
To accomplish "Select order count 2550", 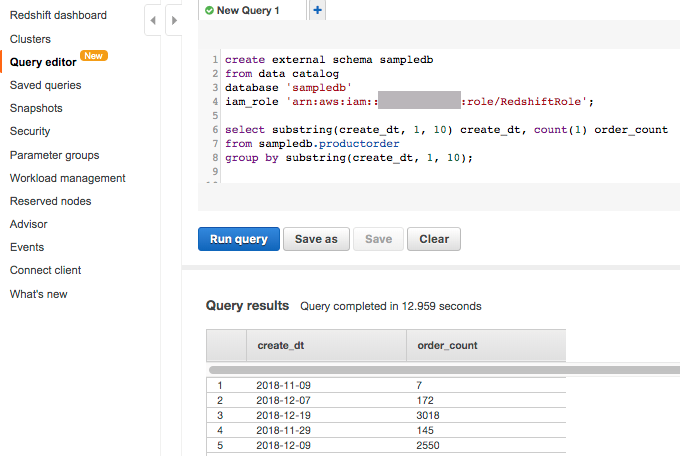I will [x=428, y=445].
